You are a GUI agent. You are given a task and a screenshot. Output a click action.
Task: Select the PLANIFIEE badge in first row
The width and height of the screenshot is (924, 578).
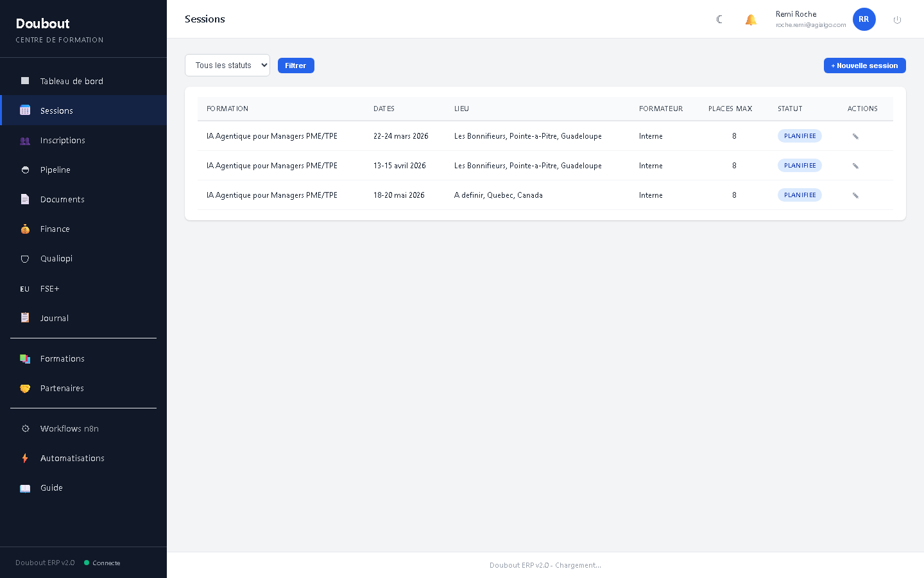click(x=800, y=136)
